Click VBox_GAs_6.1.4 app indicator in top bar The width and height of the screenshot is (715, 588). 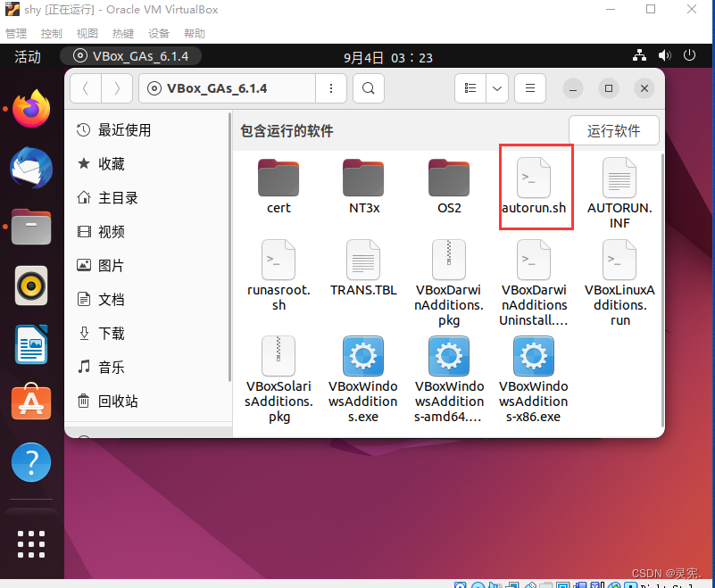(x=131, y=56)
